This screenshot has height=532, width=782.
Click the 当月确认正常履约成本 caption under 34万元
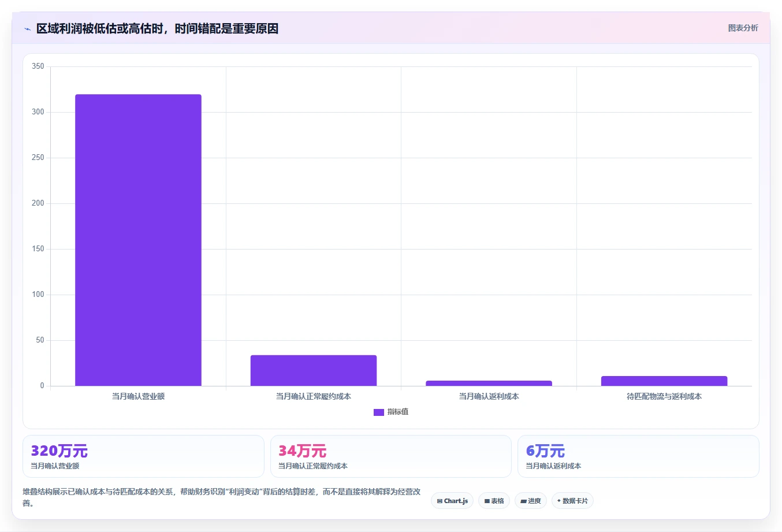click(313, 466)
